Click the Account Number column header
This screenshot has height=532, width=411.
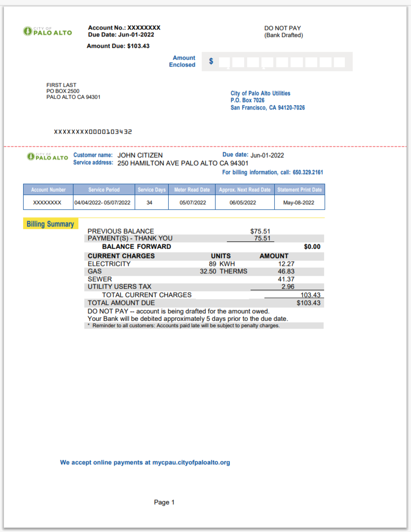pos(48,190)
